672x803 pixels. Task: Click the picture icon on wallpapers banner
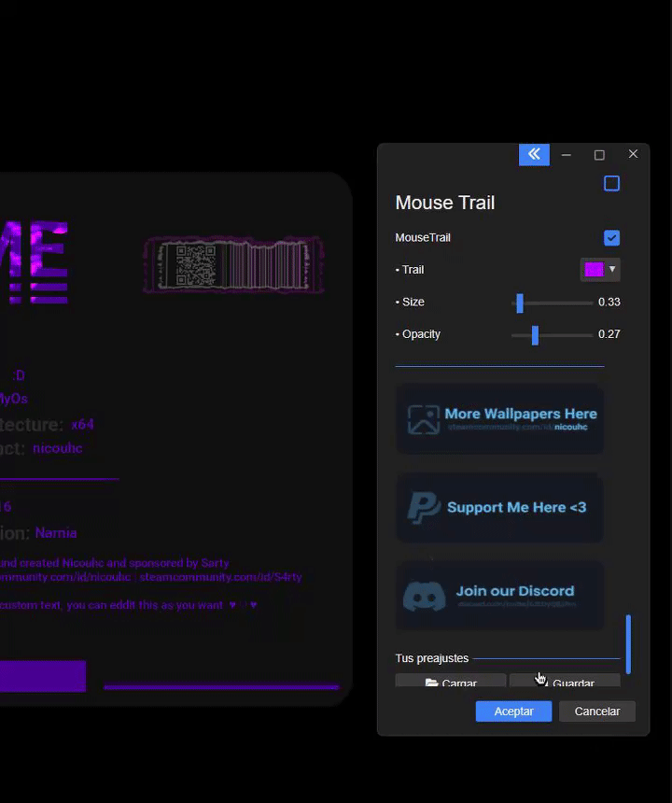point(423,419)
